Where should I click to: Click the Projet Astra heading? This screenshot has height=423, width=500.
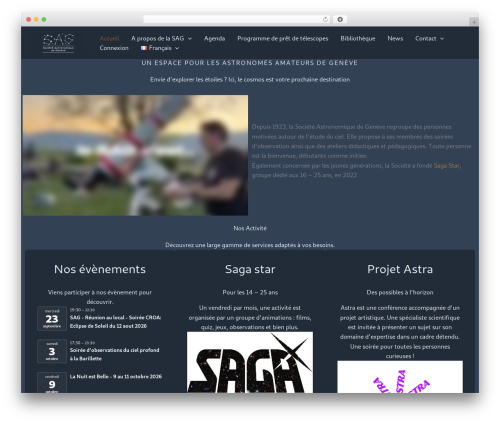[x=400, y=269]
